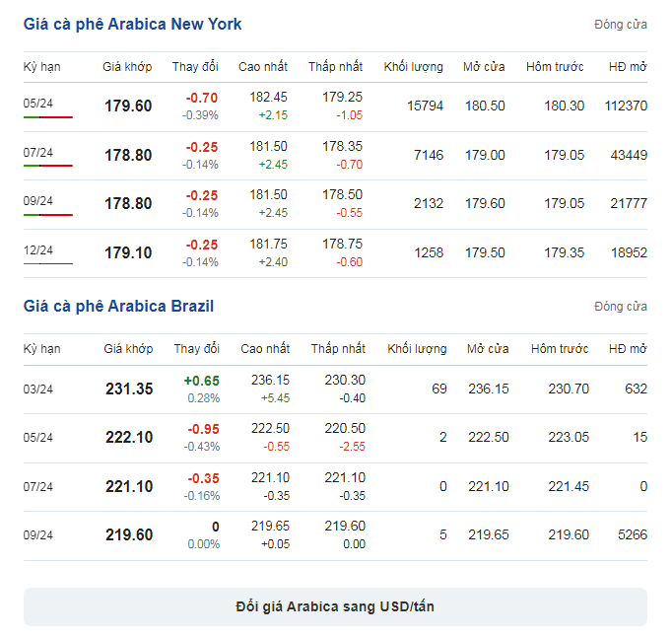Click the Khối lượng column header in Brazil table
The image size is (672, 637).
(x=417, y=349)
